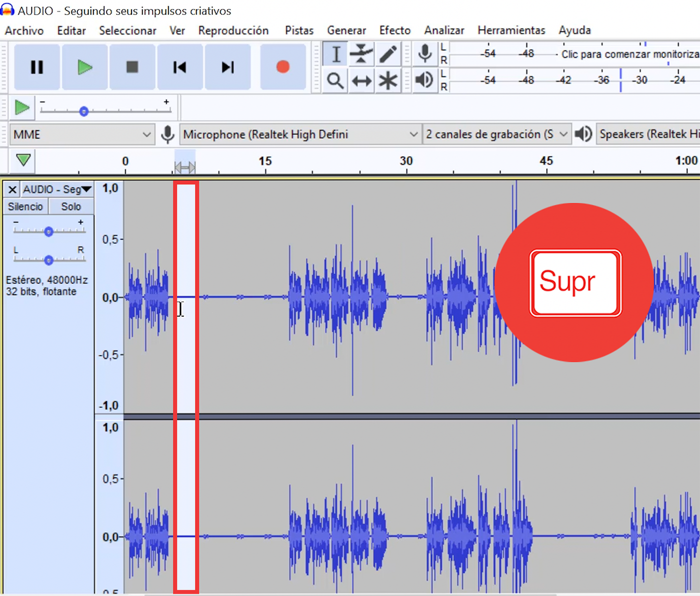Pause playback with the Pause button
The height and width of the screenshot is (596, 700).
tap(37, 67)
